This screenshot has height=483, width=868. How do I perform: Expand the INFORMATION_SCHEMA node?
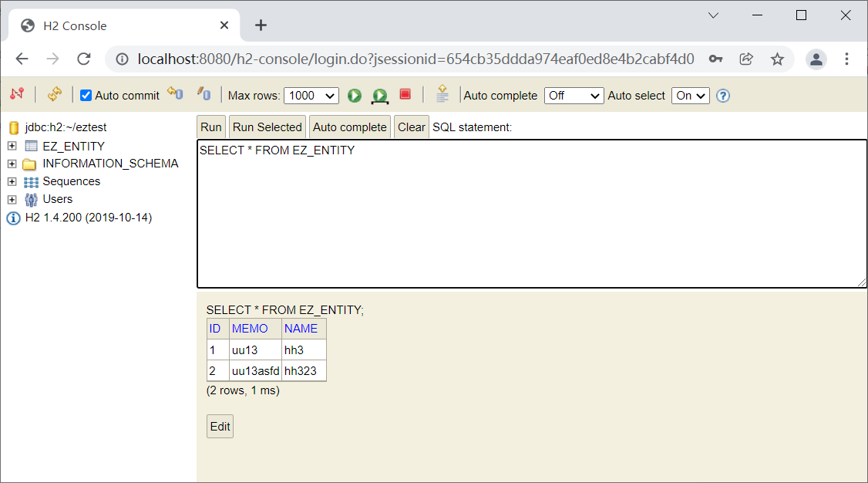point(12,164)
